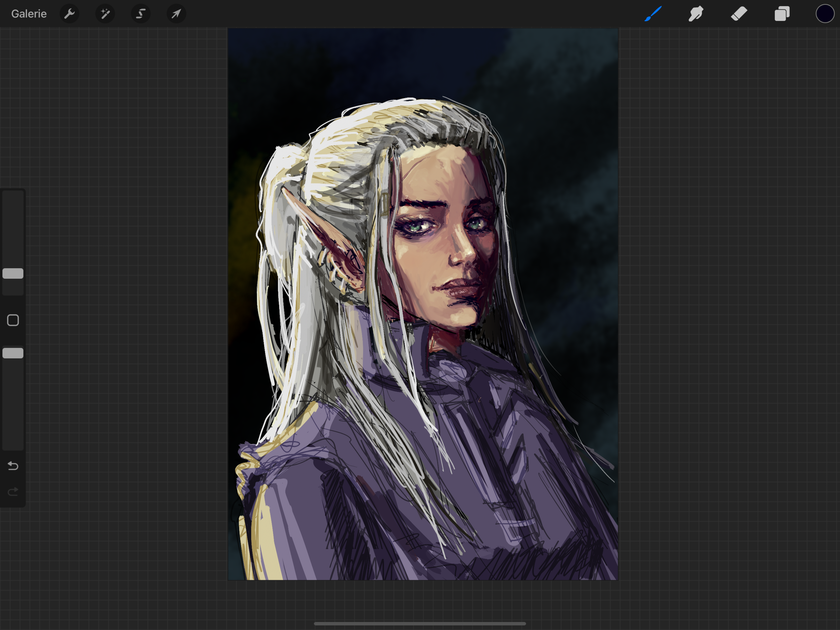Open the Actions wrench menu
The width and height of the screenshot is (840, 630).
(x=70, y=14)
